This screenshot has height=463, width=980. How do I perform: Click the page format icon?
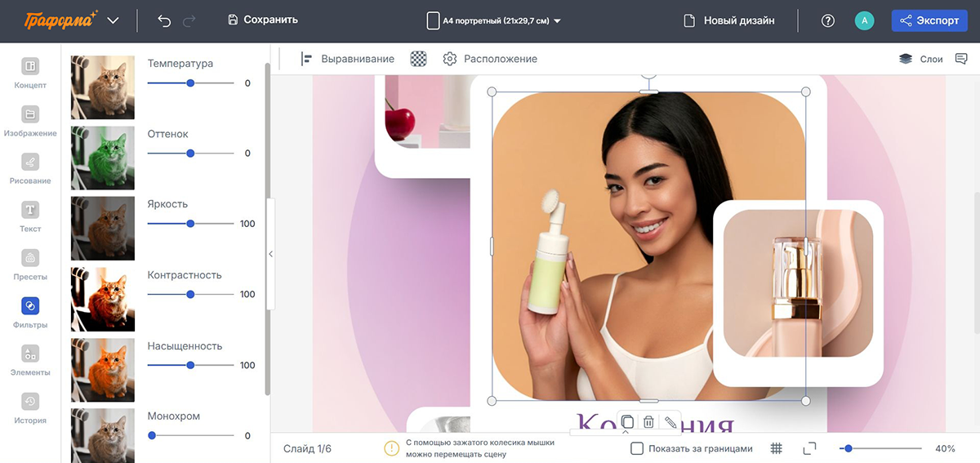tap(433, 20)
